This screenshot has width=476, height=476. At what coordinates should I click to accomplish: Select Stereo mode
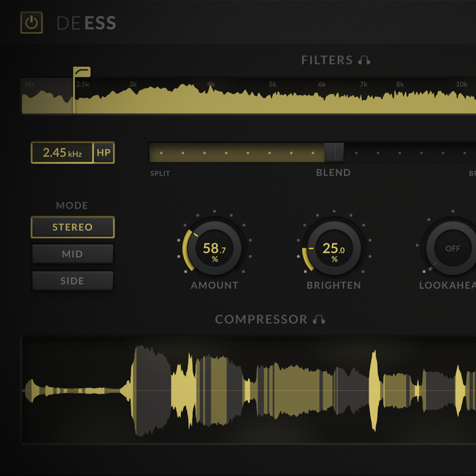point(72,227)
